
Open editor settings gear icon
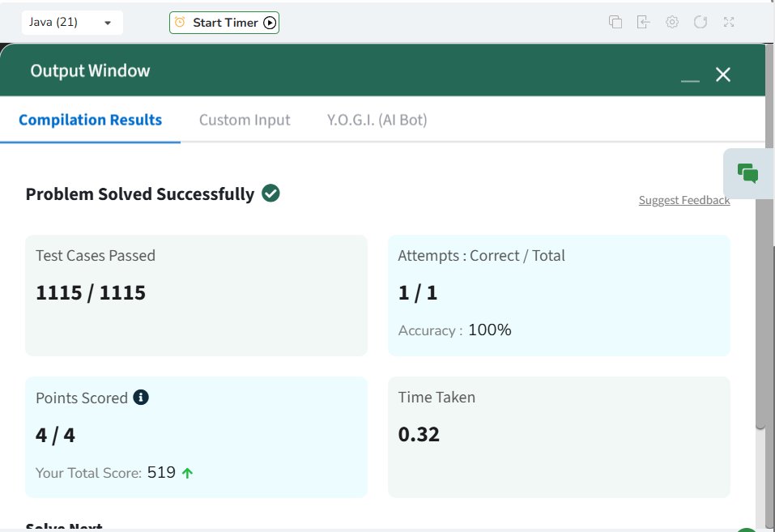tap(671, 22)
